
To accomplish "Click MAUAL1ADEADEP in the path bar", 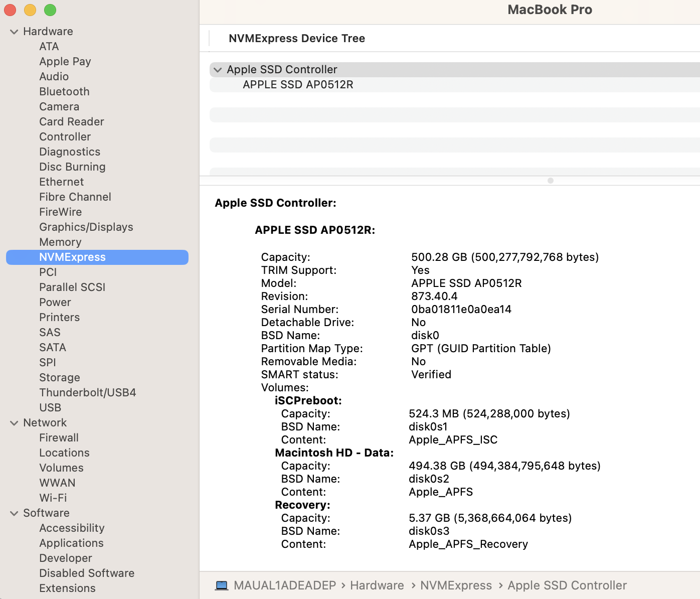I will pyautogui.click(x=285, y=585).
